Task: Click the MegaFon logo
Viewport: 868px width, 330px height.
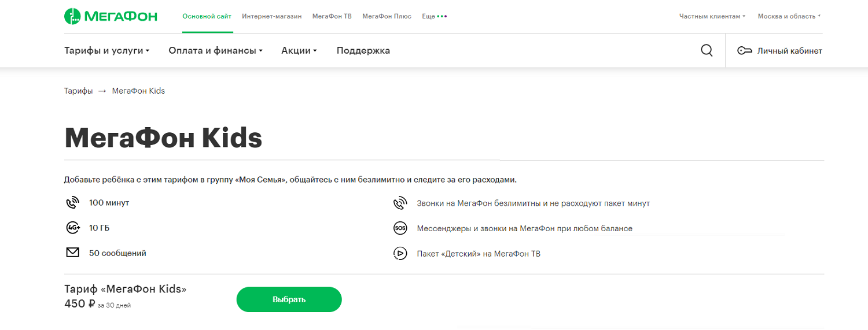Action: (111, 16)
